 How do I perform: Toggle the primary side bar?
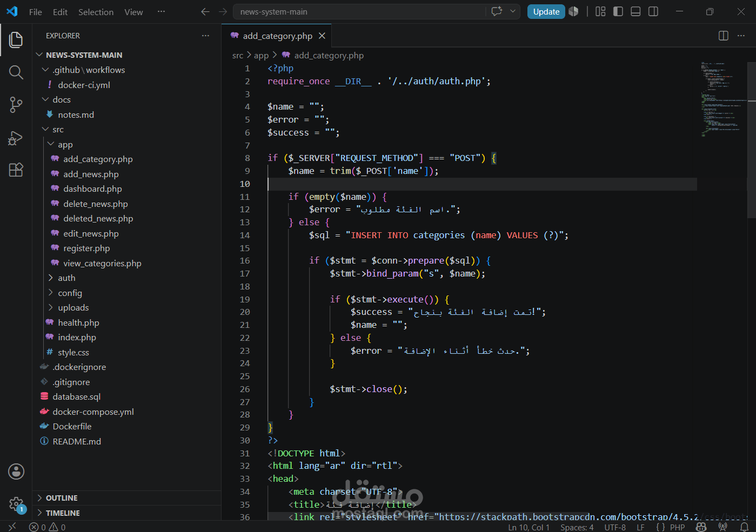click(618, 11)
